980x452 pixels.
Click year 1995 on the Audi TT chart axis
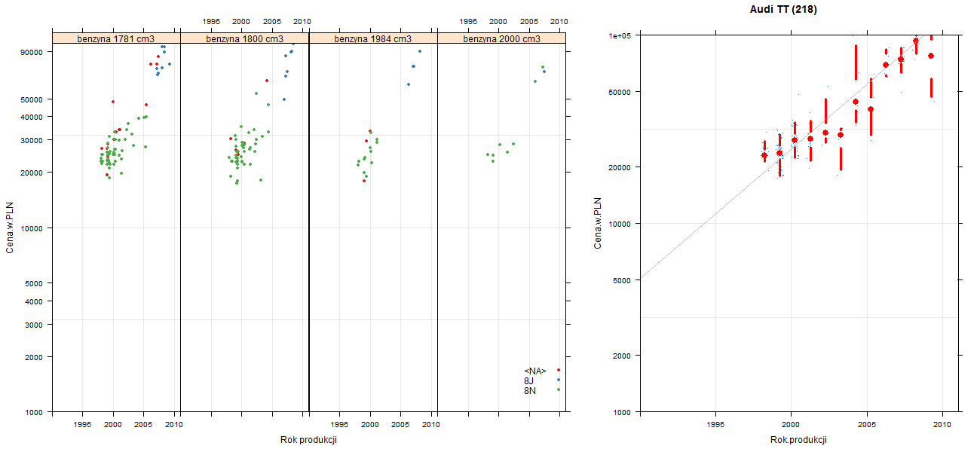click(x=715, y=426)
